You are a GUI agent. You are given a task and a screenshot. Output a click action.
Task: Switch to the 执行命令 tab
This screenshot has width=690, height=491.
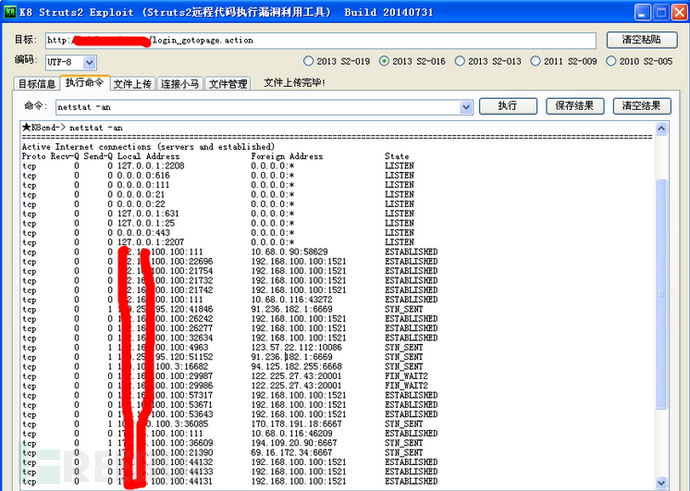pos(84,82)
